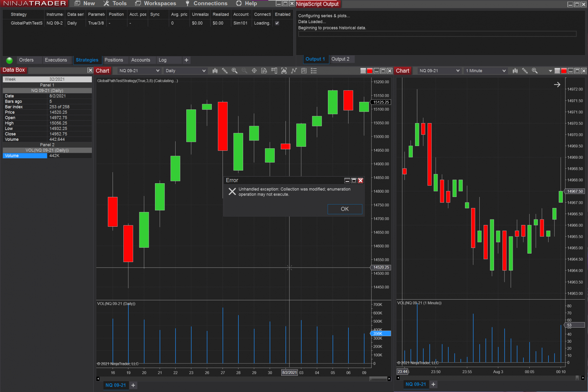Open instrument dropdown in 1 Minute chart toolbar
This screenshot has height=392, width=588.
pyautogui.click(x=439, y=71)
